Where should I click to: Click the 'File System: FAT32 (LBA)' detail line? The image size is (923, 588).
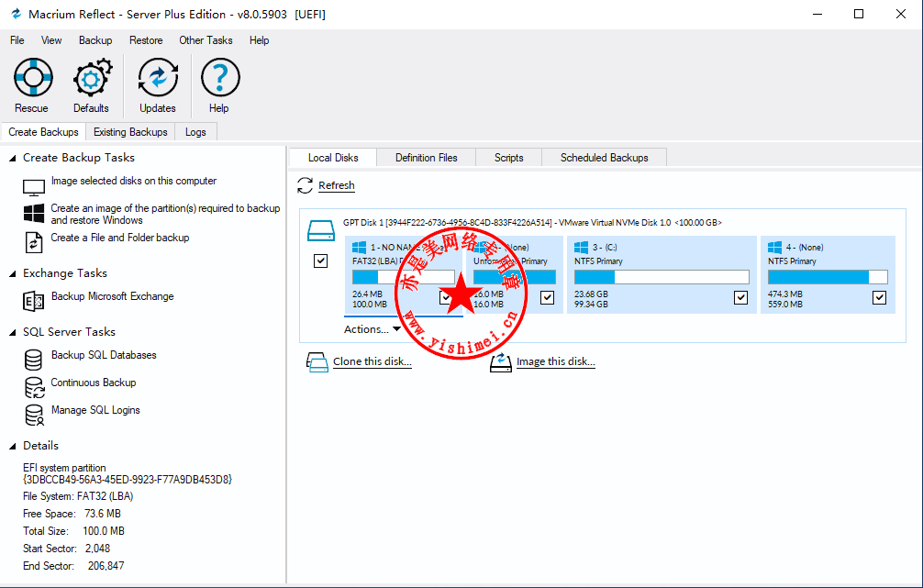coord(78,496)
